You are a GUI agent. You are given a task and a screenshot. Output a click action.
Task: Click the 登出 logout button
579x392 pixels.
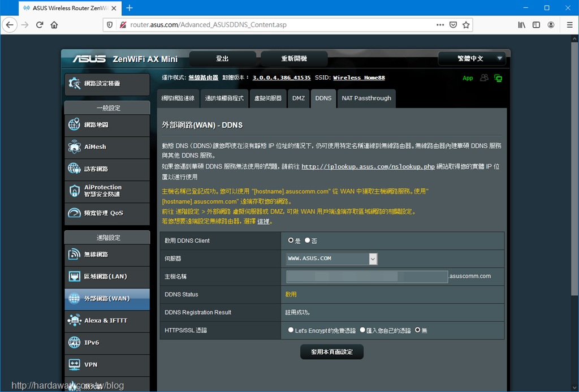pos(222,58)
